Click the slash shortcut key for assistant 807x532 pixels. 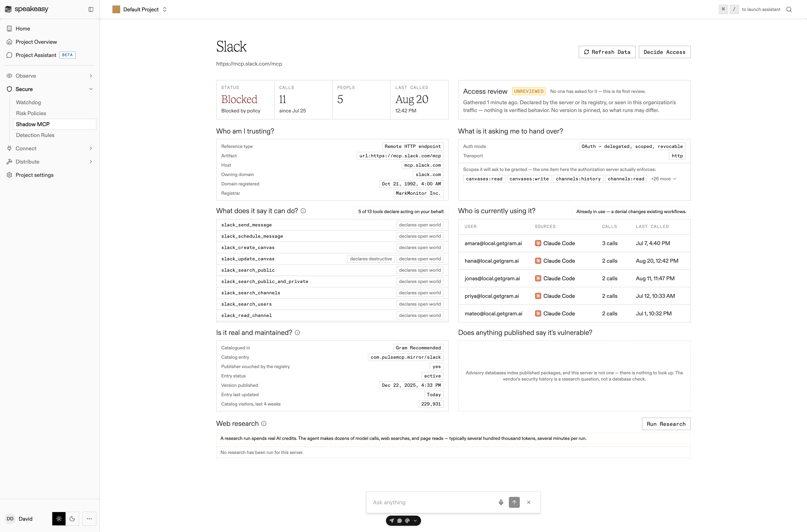point(734,10)
